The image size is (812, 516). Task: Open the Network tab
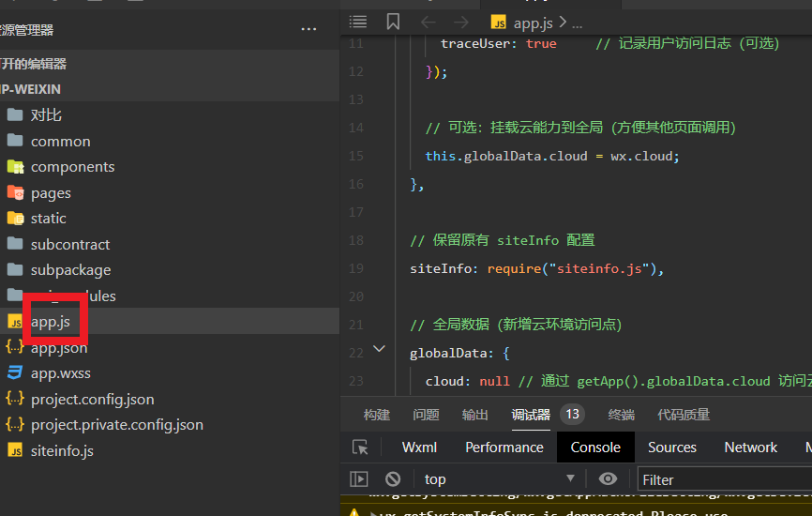pos(751,448)
